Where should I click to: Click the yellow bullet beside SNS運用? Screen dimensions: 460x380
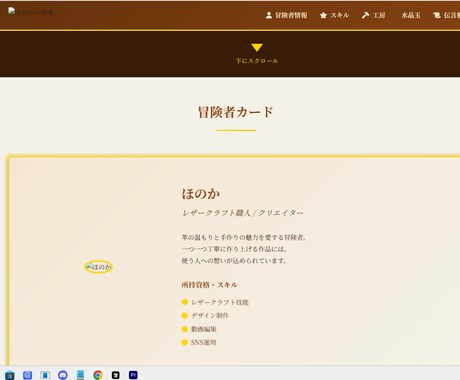tap(184, 342)
